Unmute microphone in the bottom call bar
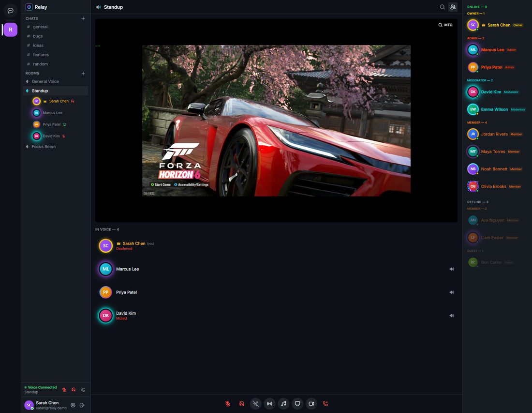This screenshot has height=413, width=532. tap(228, 403)
